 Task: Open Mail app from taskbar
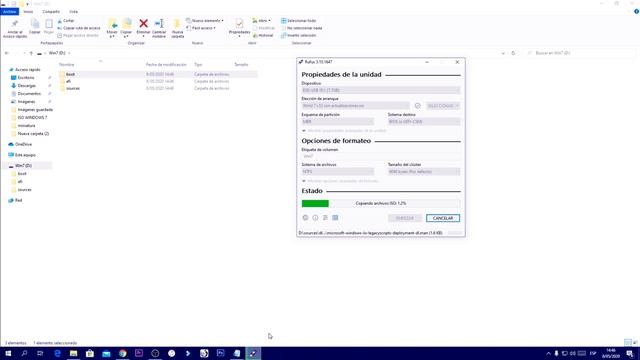click(x=106, y=353)
